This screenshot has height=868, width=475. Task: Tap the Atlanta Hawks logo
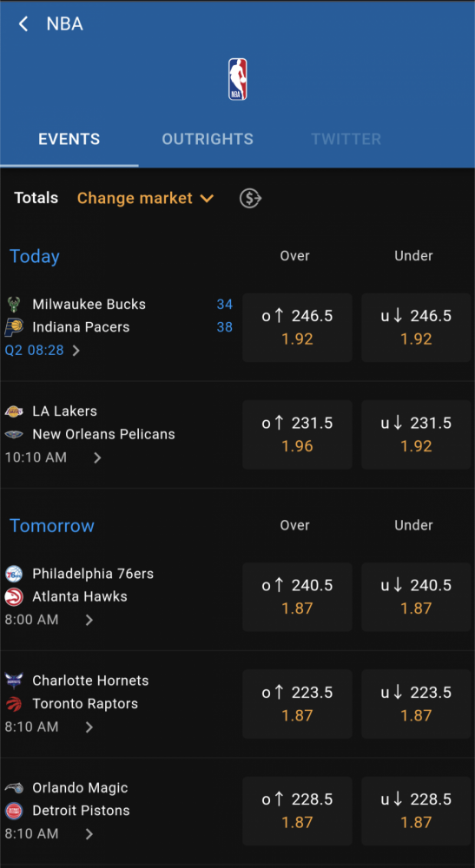pos(13,597)
